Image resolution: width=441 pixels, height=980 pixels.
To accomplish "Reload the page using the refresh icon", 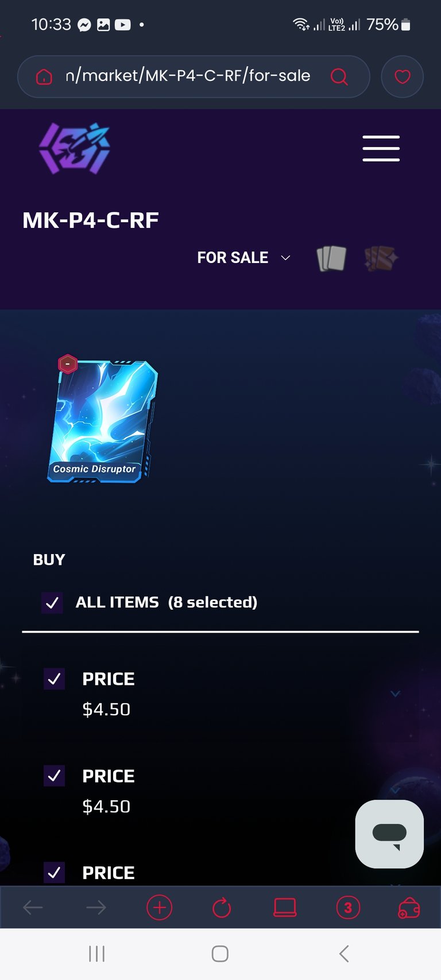I will pos(222,908).
